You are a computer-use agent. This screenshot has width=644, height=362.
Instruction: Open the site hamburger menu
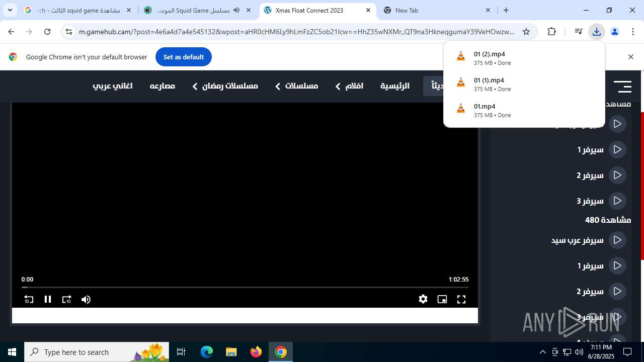point(622,86)
